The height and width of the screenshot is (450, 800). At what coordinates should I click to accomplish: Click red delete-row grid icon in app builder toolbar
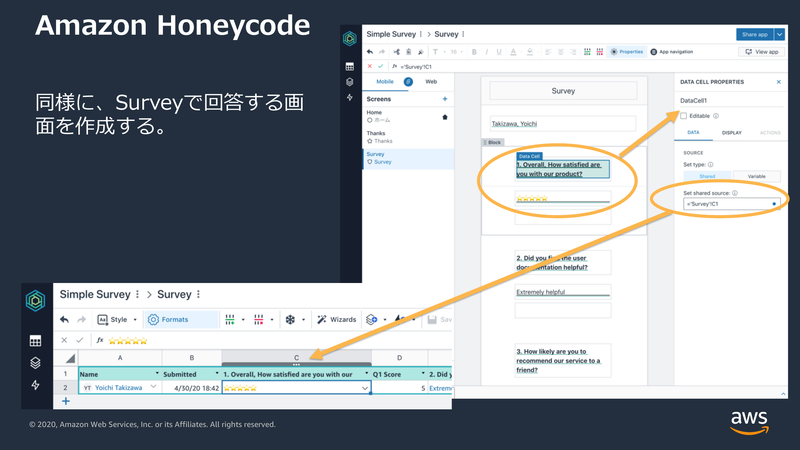pyautogui.click(x=599, y=52)
